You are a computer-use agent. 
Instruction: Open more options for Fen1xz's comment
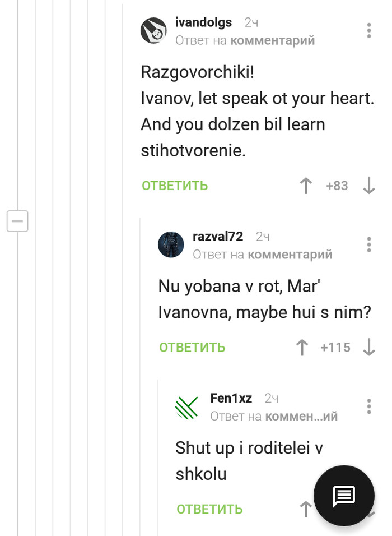(369, 406)
